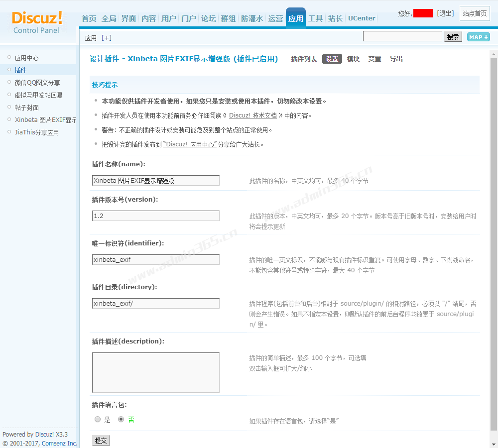Switch to 变量 tab
The height and width of the screenshot is (448, 498).
tap(374, 59)
